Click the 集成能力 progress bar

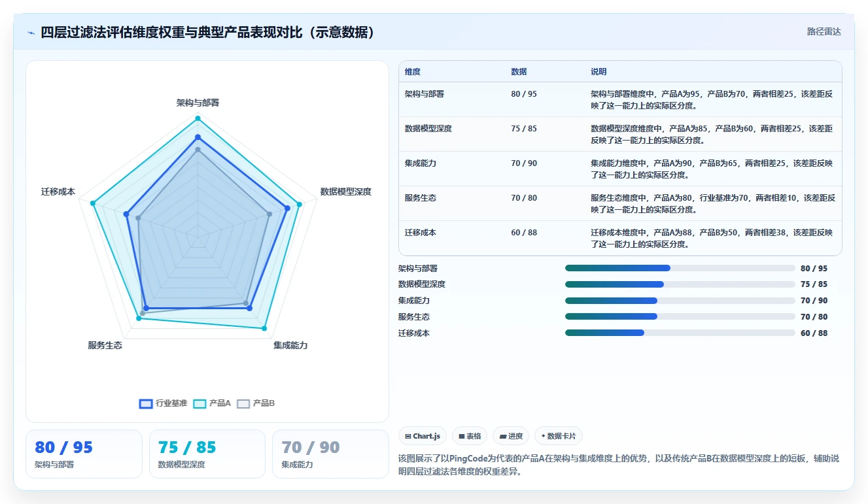tap(680, 301)
